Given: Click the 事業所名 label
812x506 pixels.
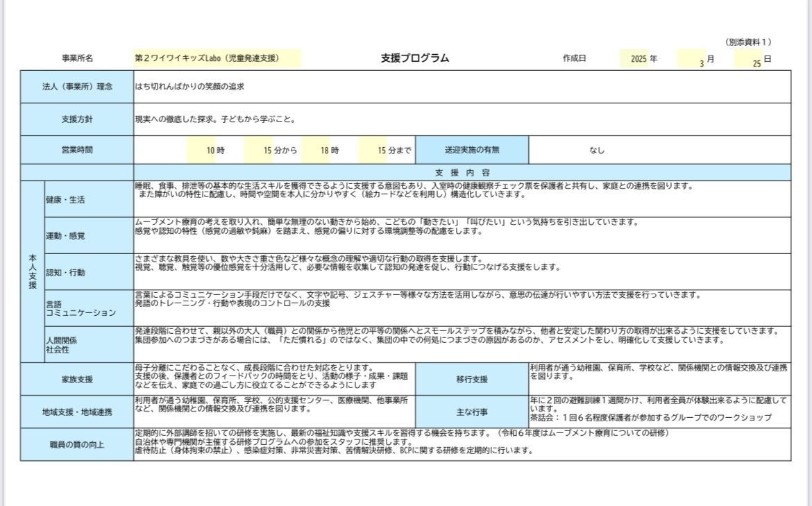Looking at the screenshot, I should [77, 58].
